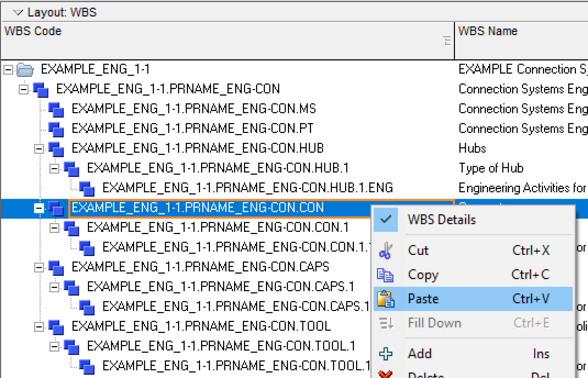Screen dimensions: 588x378
Task: Select the PRNAME_ENG-CON.HUB.1.ENG row
Action: click(x=248, y=188)
